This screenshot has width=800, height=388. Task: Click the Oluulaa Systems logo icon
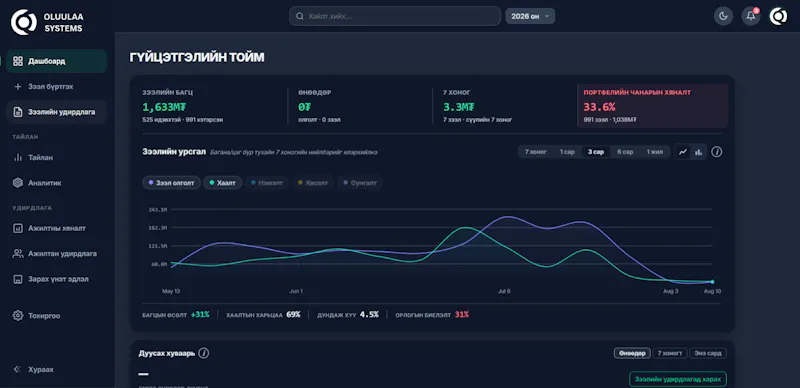(x=23, y=22)
